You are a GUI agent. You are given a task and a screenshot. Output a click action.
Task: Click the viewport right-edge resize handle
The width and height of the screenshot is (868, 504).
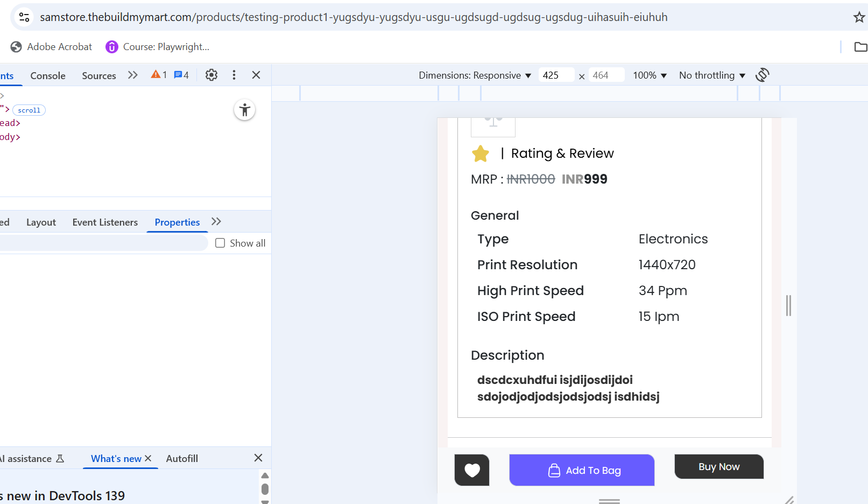point(788,305)
